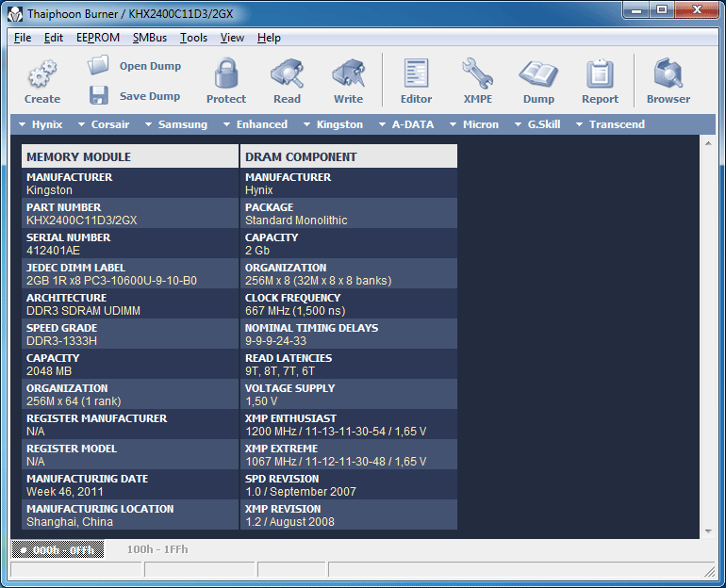The image size is (726, 588).
Task: Expand the Transcend dropdown
Action: [610, 124]
